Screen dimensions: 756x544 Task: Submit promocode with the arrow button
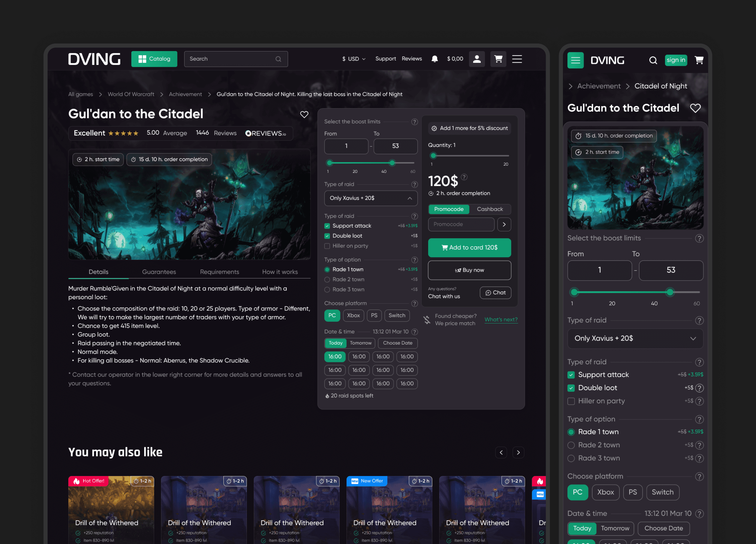point(504,224)
